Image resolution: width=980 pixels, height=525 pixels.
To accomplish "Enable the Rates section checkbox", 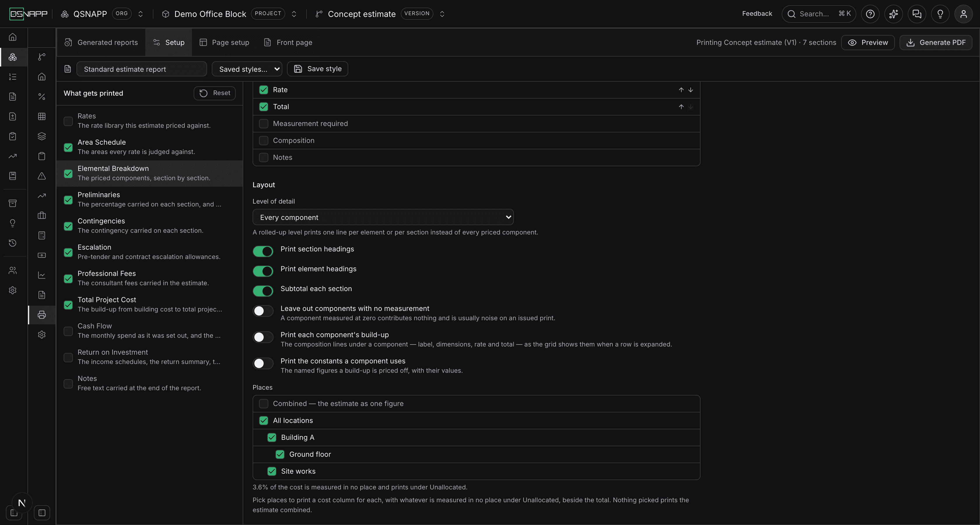I will point(68,121).
